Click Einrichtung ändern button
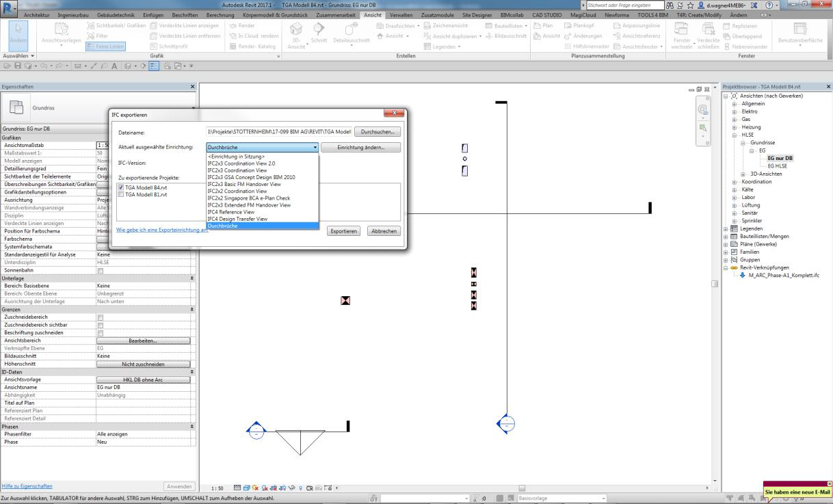Screen dimensions: 833x504 pos(361,147)
